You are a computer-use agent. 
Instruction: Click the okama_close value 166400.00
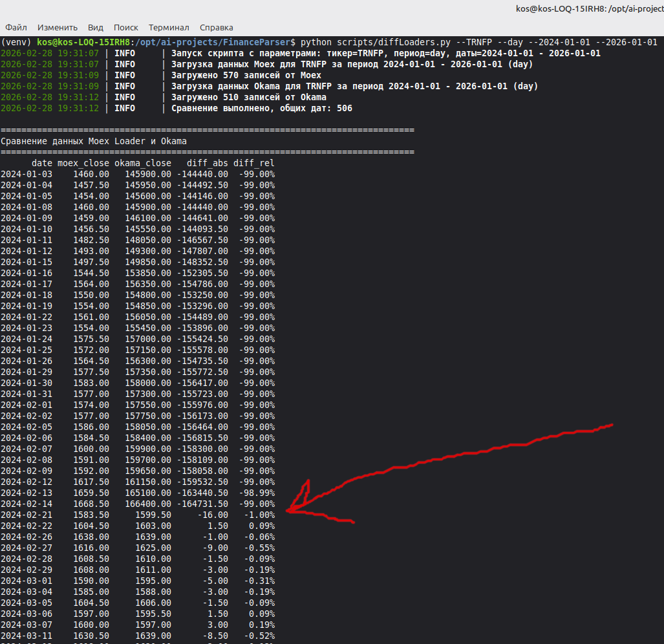(x=148, y=504)
